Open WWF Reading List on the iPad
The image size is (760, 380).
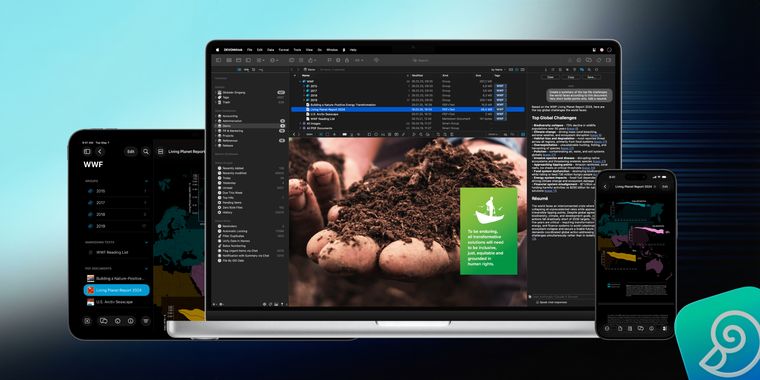pyautogui.click(x=117, y=253)
